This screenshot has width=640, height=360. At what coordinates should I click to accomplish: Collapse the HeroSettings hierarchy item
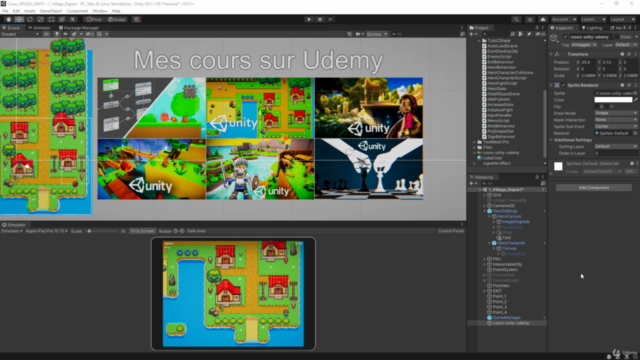click(x=485, y=211)
